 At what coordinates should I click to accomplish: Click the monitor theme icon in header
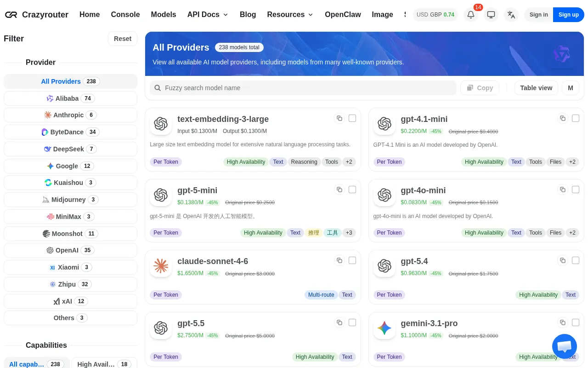(491, 15)
